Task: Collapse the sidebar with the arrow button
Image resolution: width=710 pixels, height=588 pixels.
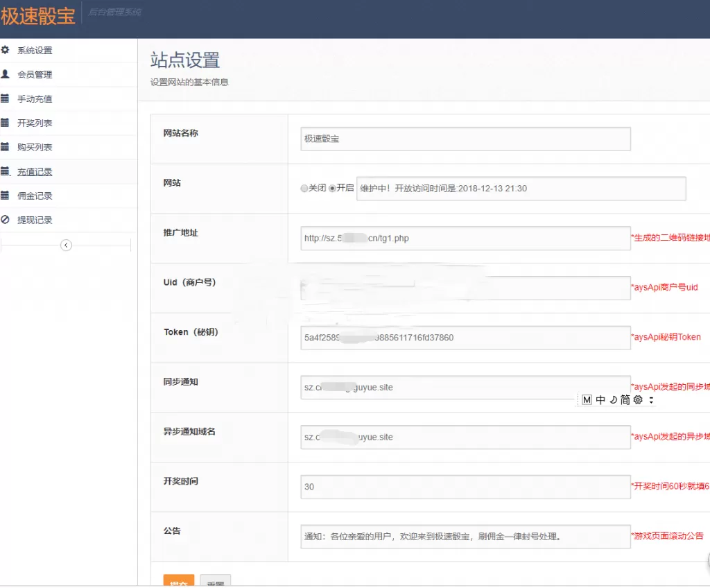Action: pos(66,245)
